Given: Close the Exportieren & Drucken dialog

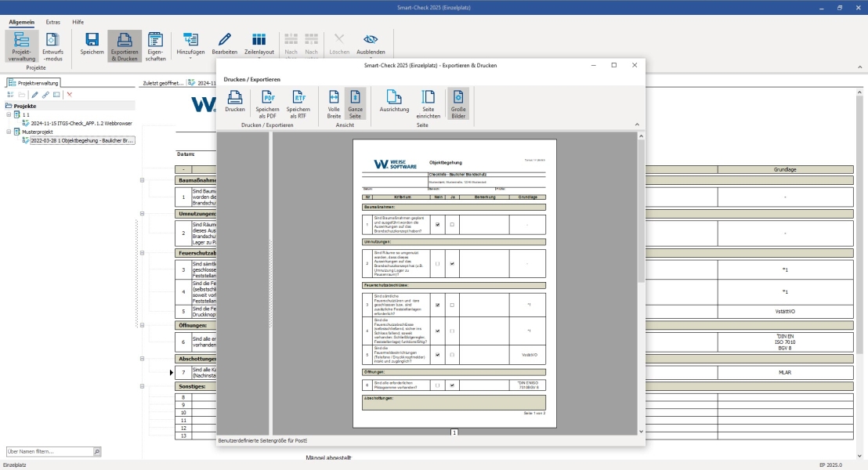Looking at the screenshot, I should pos(635,65).
